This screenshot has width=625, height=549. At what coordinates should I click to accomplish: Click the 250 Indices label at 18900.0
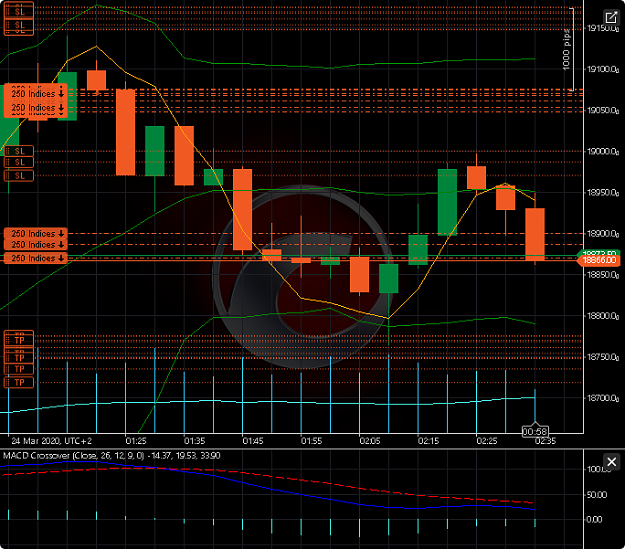click(35, 233)
